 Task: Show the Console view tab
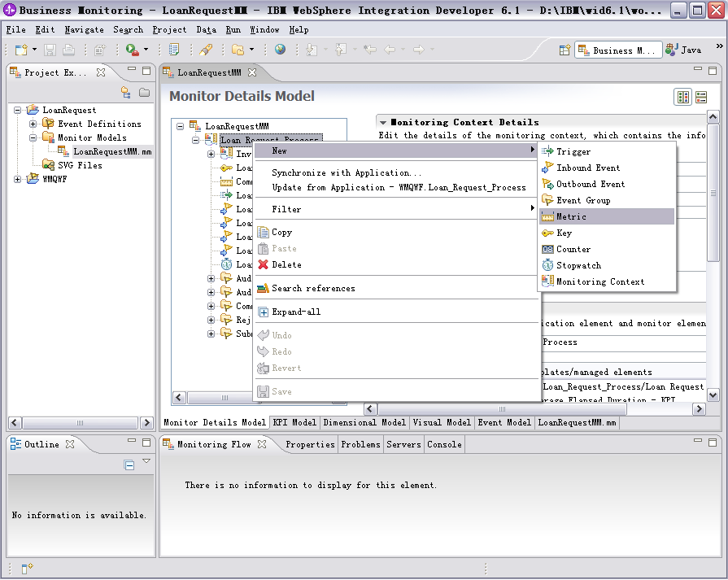444,444
